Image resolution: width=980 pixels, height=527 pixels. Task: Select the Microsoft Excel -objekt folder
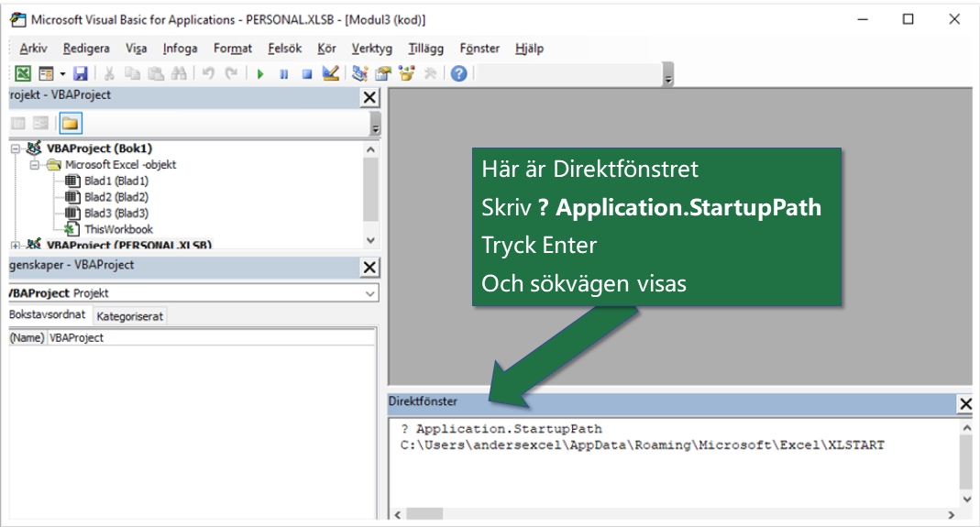[x=121, y=164]
